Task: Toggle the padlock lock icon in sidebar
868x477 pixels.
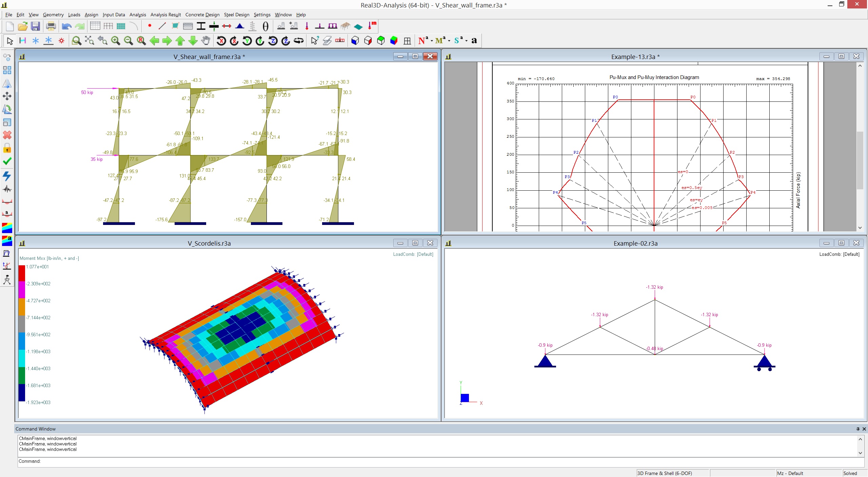Action: (7, 148)
